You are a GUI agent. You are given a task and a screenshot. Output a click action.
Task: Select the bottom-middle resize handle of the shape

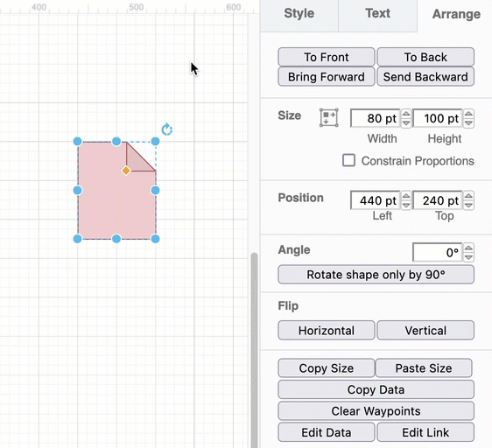coord(116,239)
